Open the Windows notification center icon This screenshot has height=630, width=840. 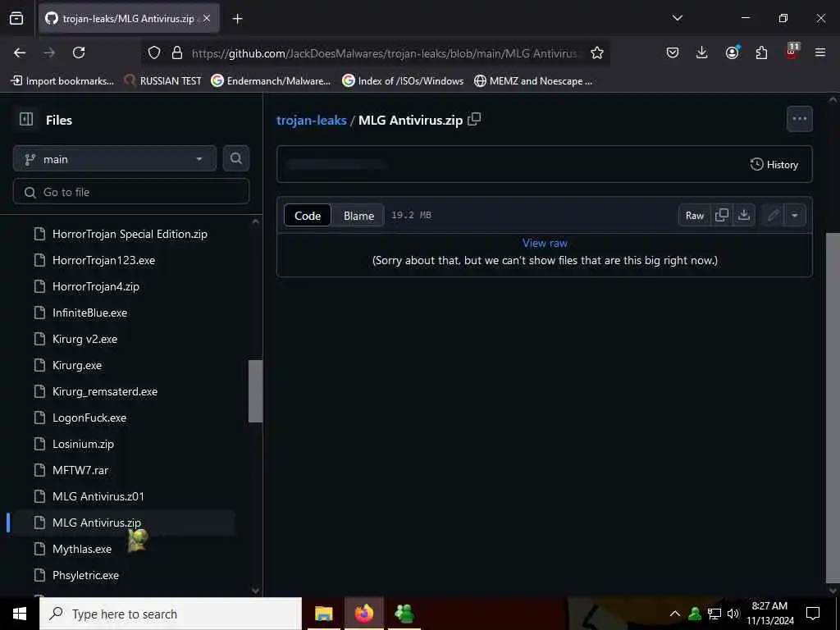click(x=813, y=614)
